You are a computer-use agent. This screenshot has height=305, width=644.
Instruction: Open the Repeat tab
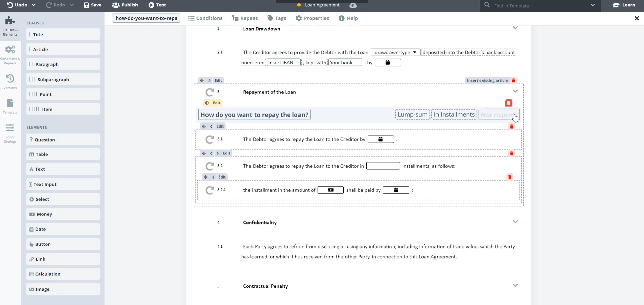(245, 18)
